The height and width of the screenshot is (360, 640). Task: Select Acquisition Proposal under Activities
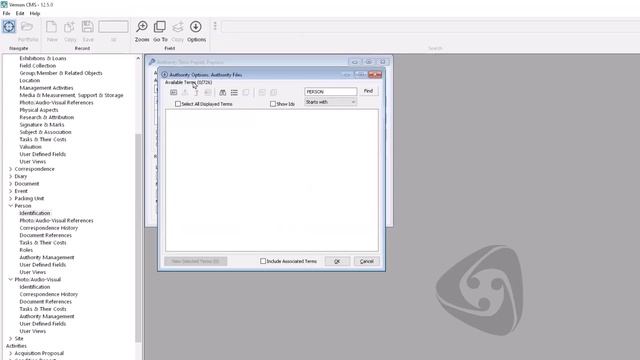coord(39,353)
